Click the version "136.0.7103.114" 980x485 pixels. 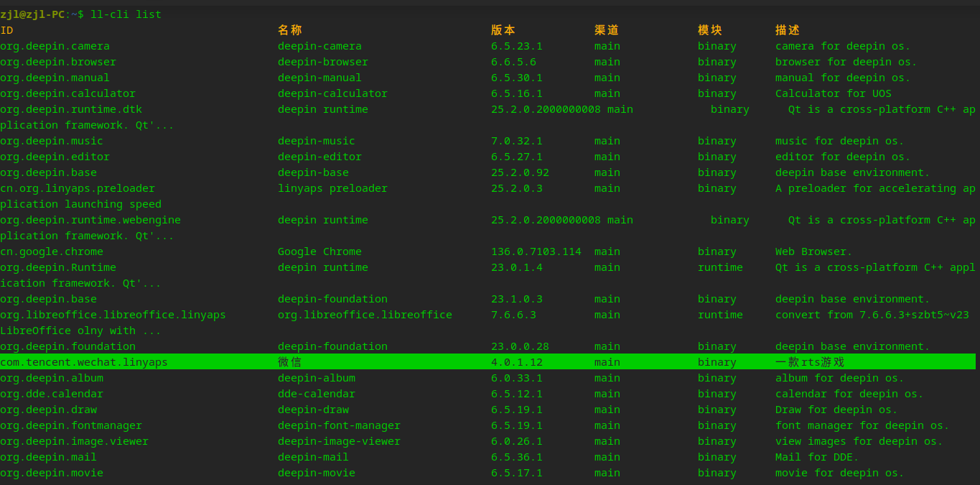point(536,251)
